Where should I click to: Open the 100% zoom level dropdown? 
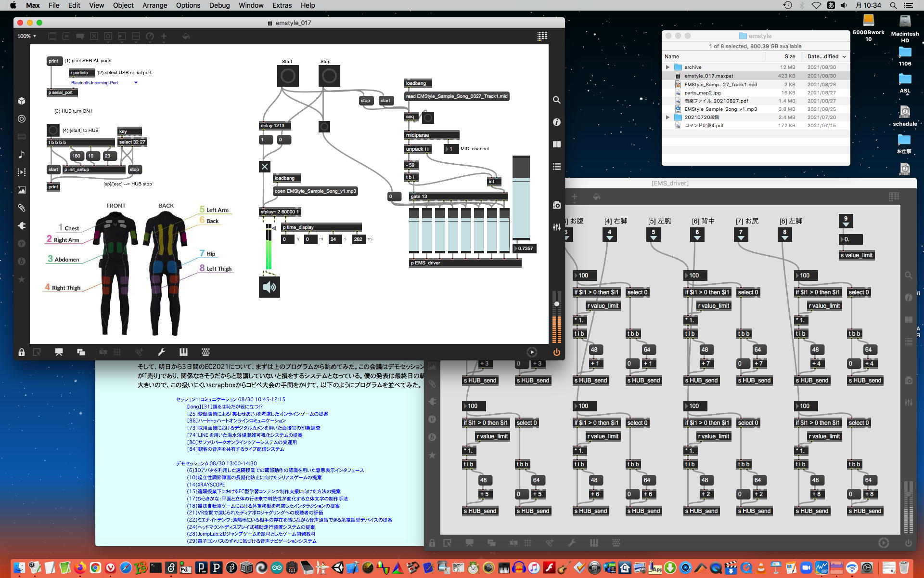[x=27, y=36]
